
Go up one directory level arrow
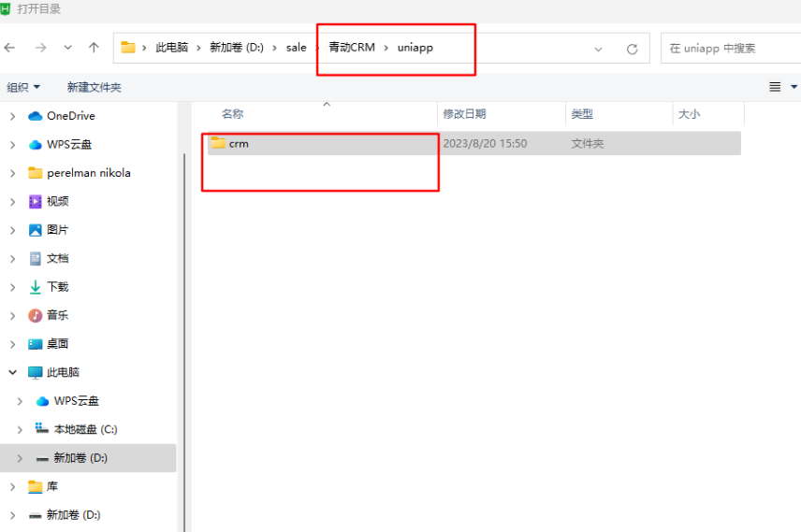coord(94,48)
